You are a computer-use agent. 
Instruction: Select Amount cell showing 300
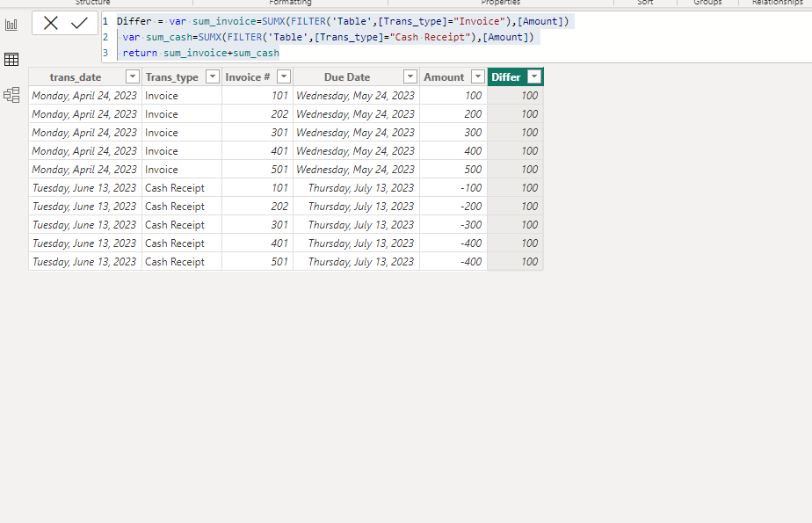pos(453,133)
